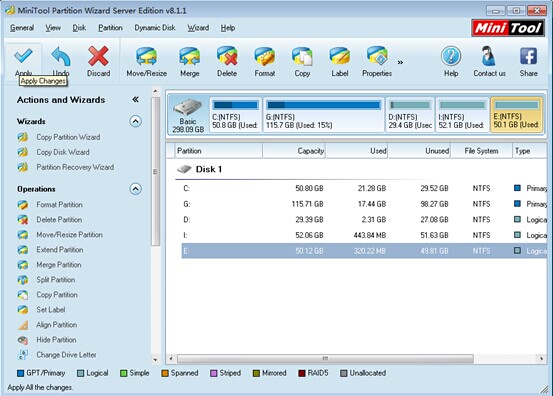Collapse the Actions and Wizards panel
The image size is (553, 396).
pyautogui.click(x=135, y=99)
